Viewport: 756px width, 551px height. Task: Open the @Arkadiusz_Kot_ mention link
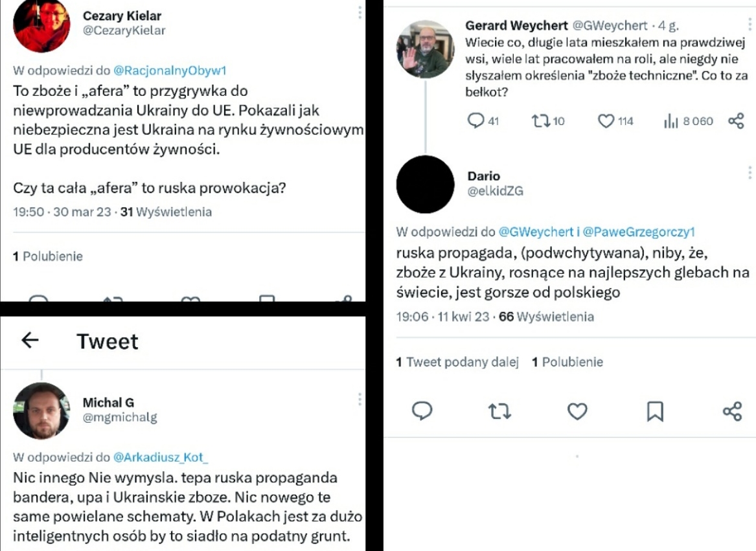point(161,457)
